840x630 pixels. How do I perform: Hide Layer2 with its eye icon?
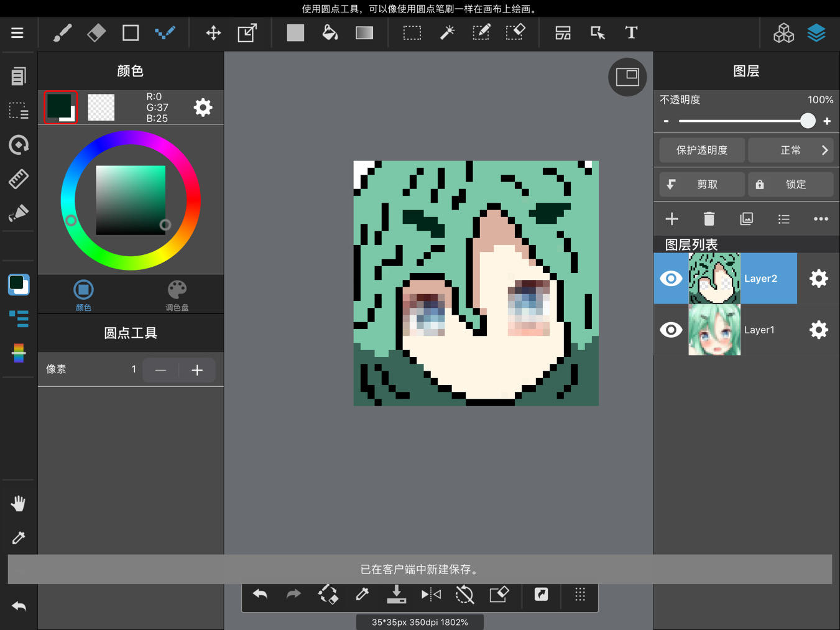coord(671,279)
